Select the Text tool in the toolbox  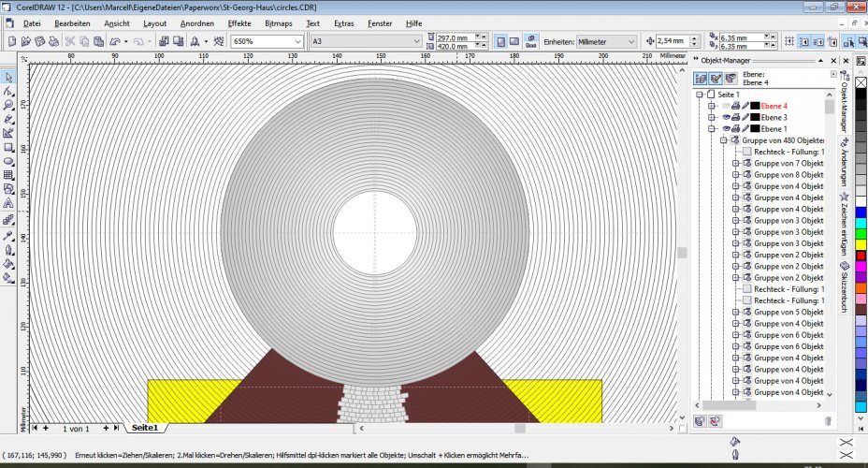tap(8, 203)
